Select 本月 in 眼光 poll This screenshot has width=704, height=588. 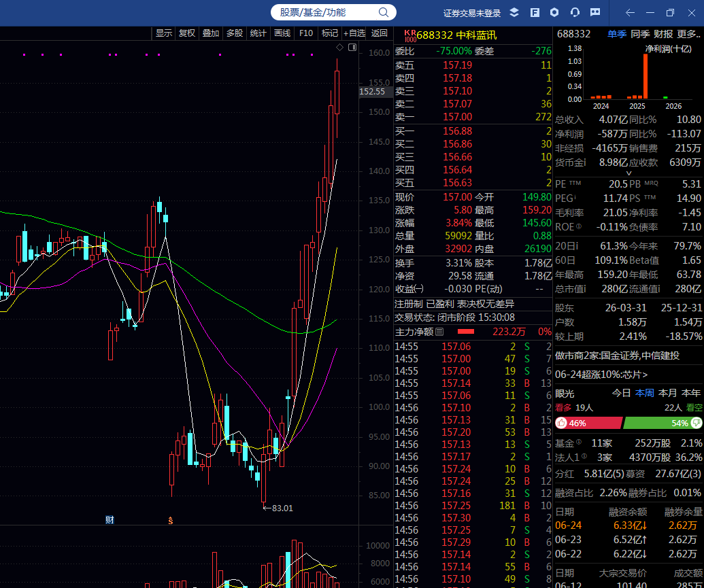point(667,393)
